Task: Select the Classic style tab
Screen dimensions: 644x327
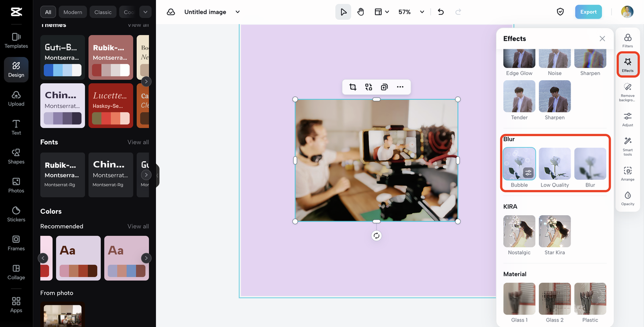Action: pyautogui.click(x=103, y=12)
